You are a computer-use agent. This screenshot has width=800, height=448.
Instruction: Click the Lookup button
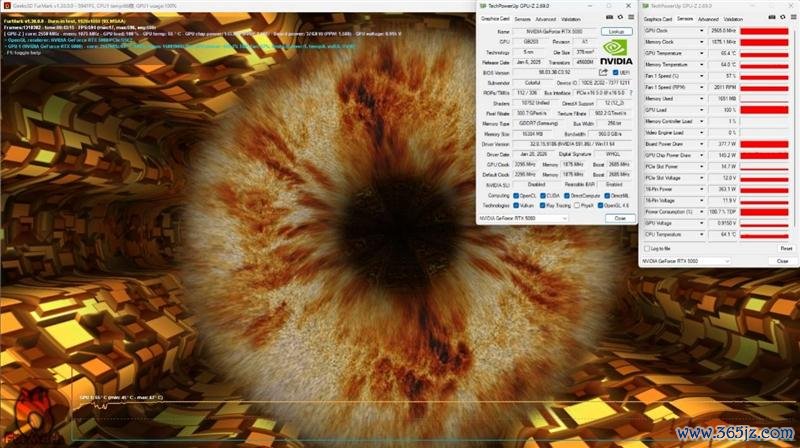[616, 32]
